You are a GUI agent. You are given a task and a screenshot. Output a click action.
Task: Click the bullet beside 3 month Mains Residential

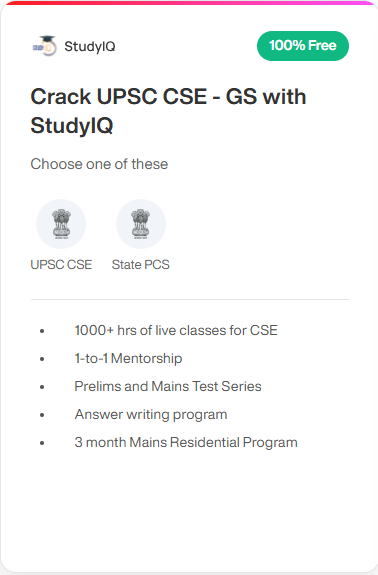point(42,443)
